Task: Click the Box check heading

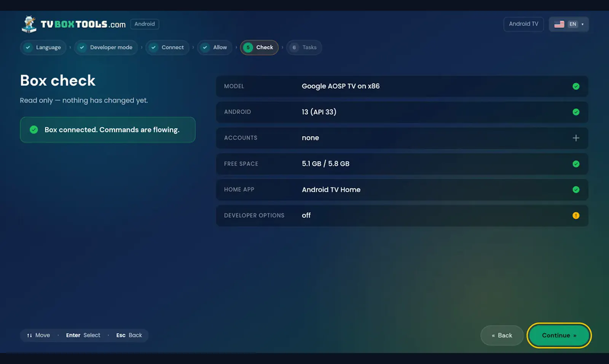Action: (58, 80)
